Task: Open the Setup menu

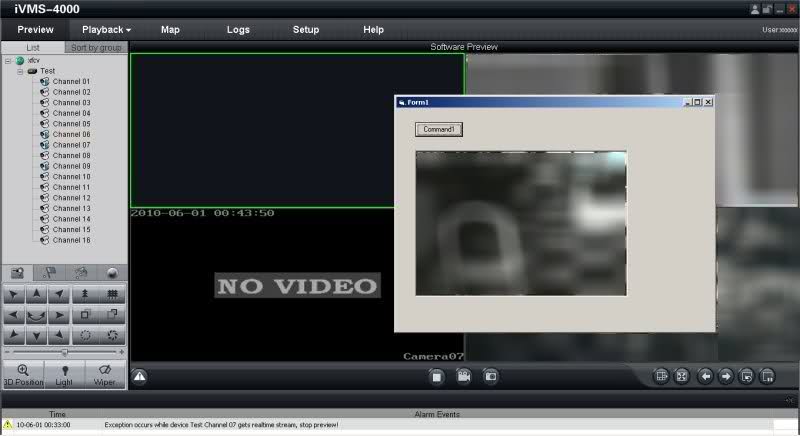Action: point(306,30)
